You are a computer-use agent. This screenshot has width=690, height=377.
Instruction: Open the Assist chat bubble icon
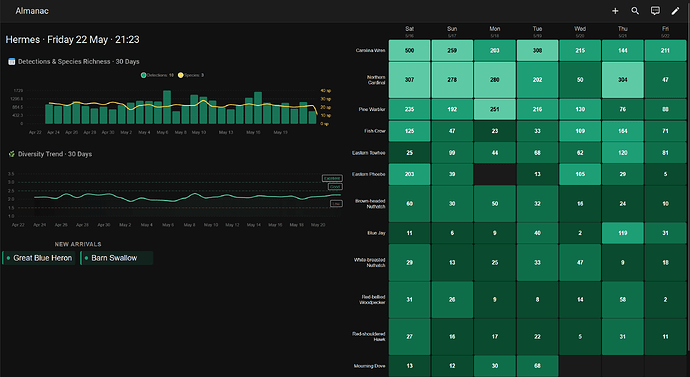[x=655, y=11]
